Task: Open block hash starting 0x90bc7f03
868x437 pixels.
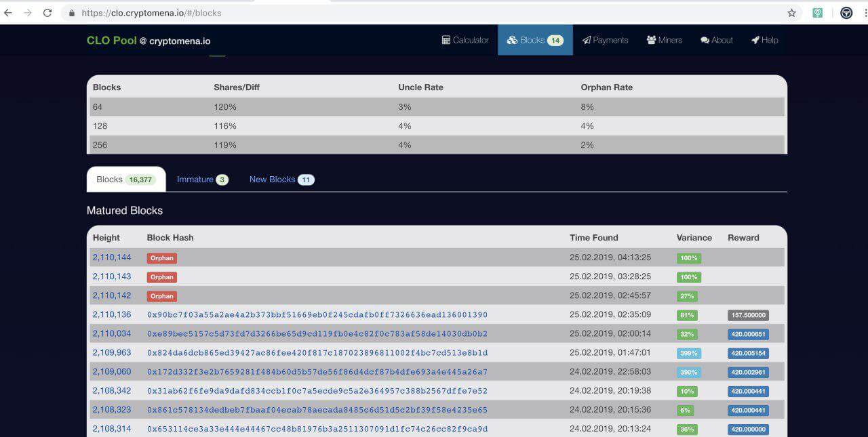Action: pos(317,315)
